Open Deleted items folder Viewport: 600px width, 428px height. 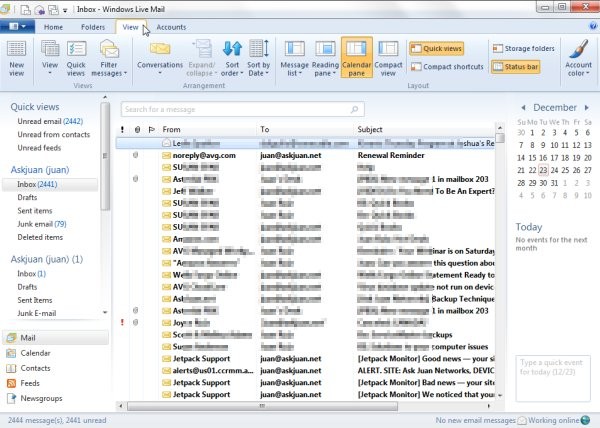pos(40,237)
